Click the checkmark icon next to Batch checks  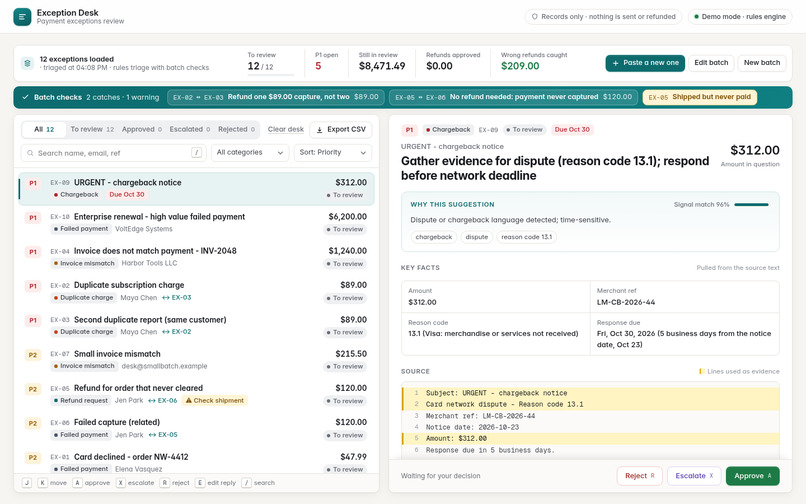click(x=25, y=97)
